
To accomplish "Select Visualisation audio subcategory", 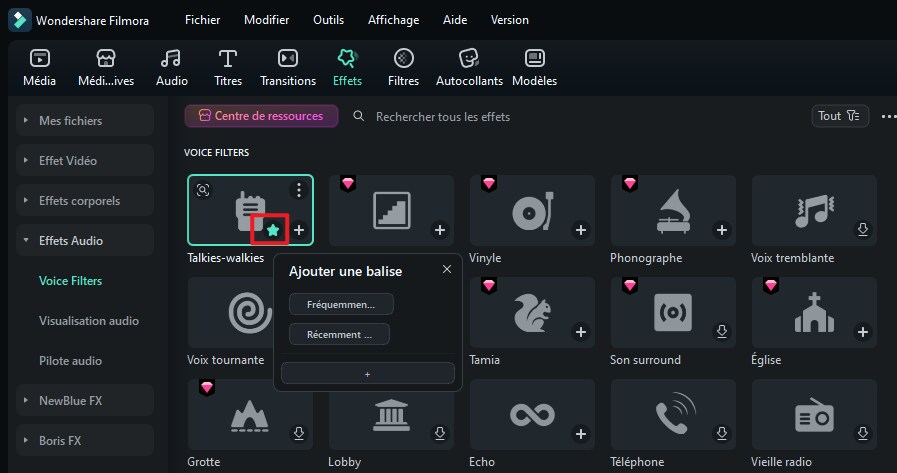I will tap(89, 321).
